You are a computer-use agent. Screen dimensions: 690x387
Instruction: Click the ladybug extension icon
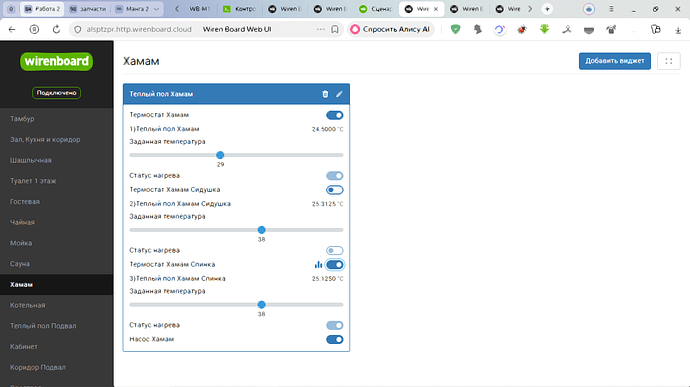point(522,29)
